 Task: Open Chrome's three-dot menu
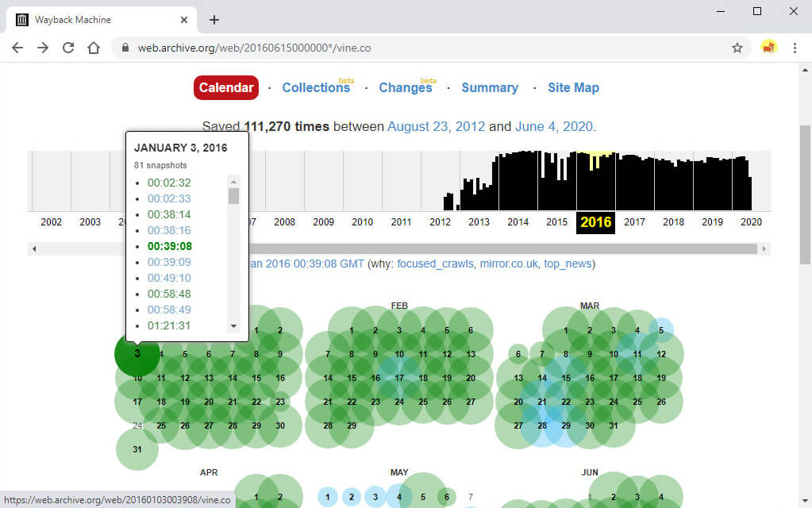(795, 48)
